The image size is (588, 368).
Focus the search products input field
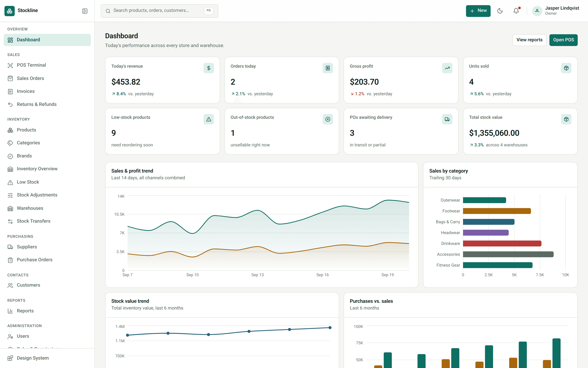click(159, 11)
